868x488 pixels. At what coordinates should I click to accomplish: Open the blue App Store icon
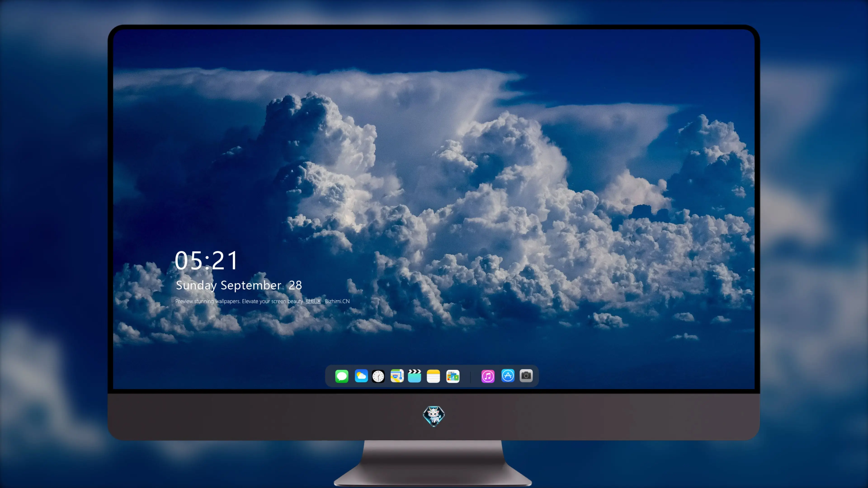(x=508, y=375)
